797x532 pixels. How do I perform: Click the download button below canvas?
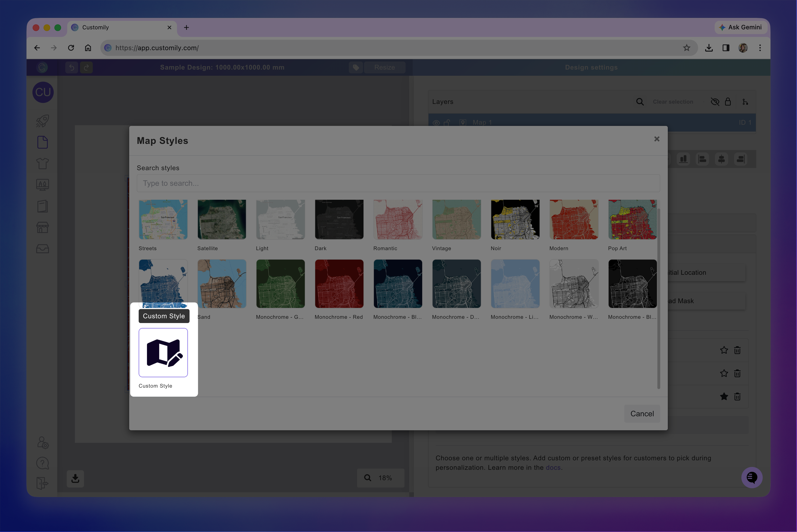(75, 478)
